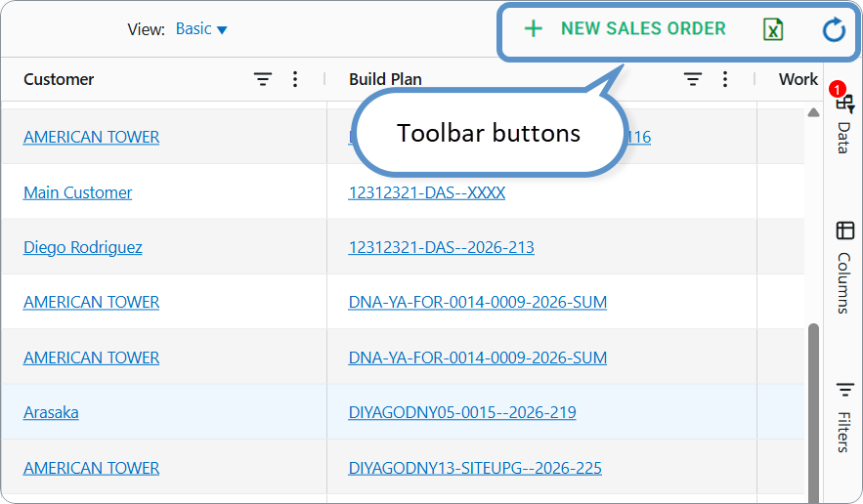Click the Customer column header
This screenshot has height=504, width=863.
tap(59, 79)
